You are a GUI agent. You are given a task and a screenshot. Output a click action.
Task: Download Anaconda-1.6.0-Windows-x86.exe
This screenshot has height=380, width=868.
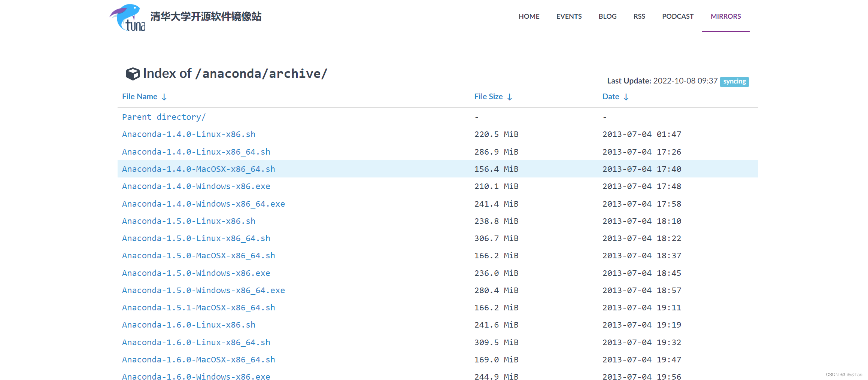[196, 376]
